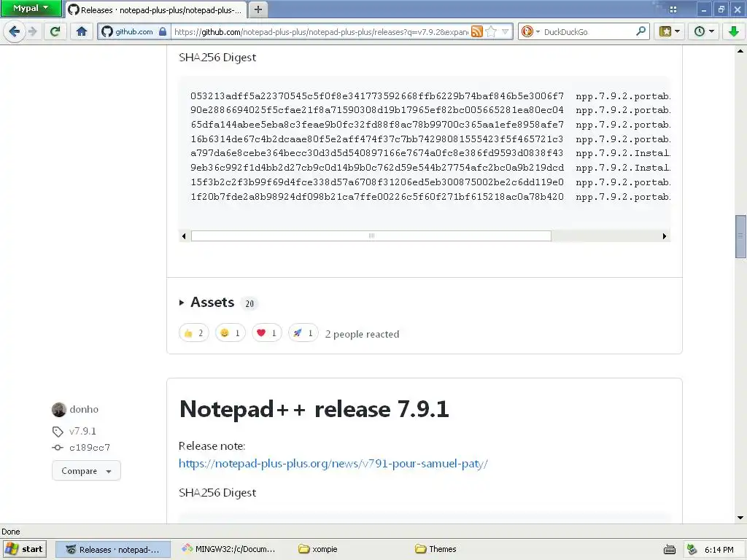Image resolution: width=747 pixels, height=560 pixels.
Task: Open the browser home page
Action: pyautogui.click(x=82, y=31)
